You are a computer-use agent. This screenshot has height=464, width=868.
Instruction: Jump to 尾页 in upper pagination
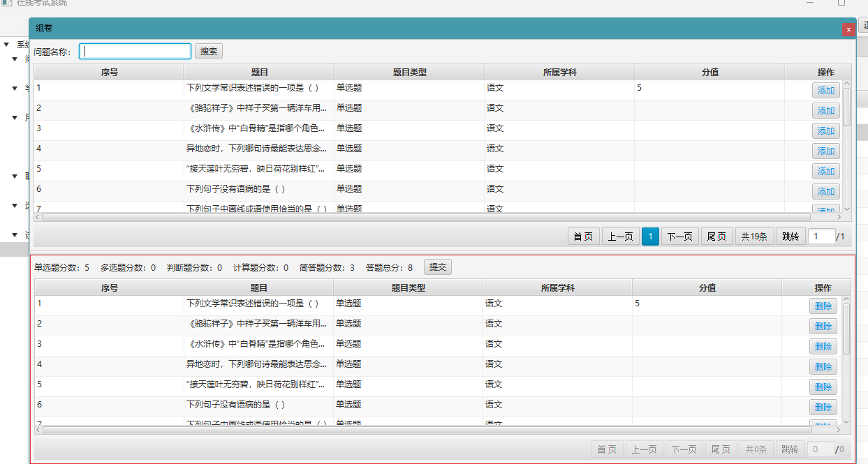pyautogui.click(x=716, y=237)
